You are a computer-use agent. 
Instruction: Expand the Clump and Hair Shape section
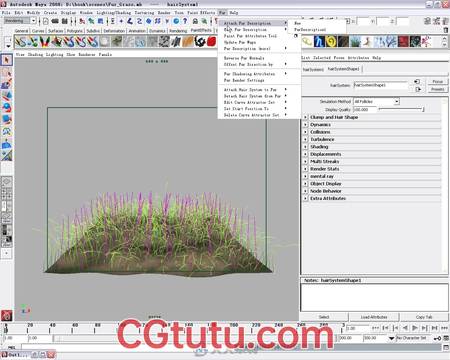click(305, 117)
